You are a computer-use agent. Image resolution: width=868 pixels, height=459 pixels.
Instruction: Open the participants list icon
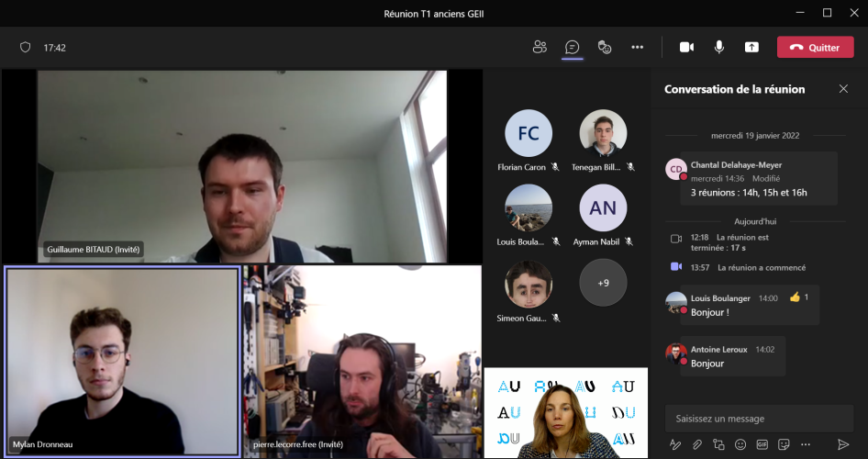(540, 47)
